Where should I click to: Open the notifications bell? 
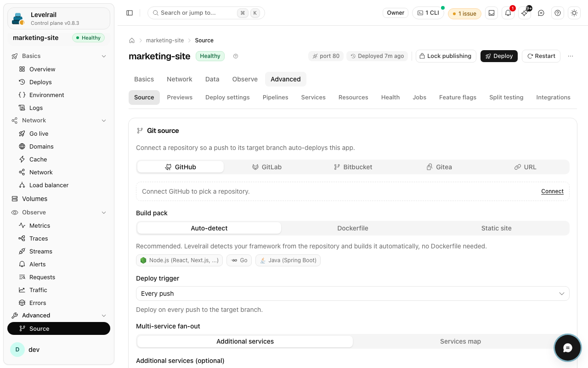[x=508, y=13]
